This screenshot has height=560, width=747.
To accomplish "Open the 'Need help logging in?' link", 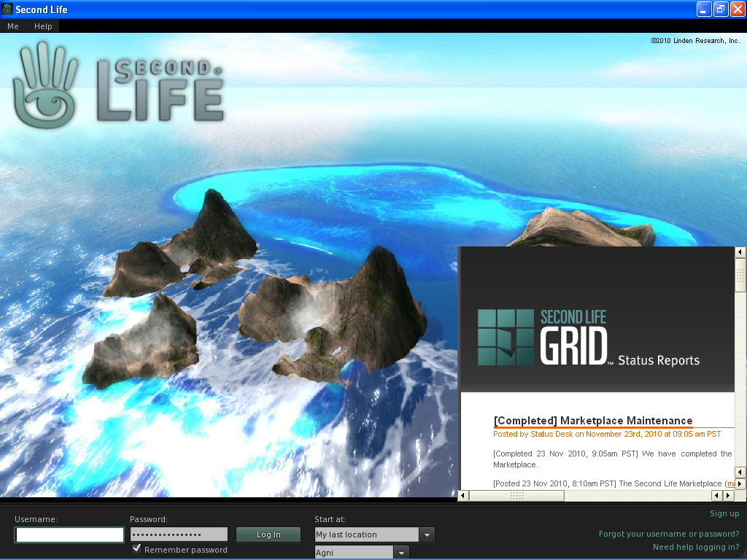I will coord(695,547).
